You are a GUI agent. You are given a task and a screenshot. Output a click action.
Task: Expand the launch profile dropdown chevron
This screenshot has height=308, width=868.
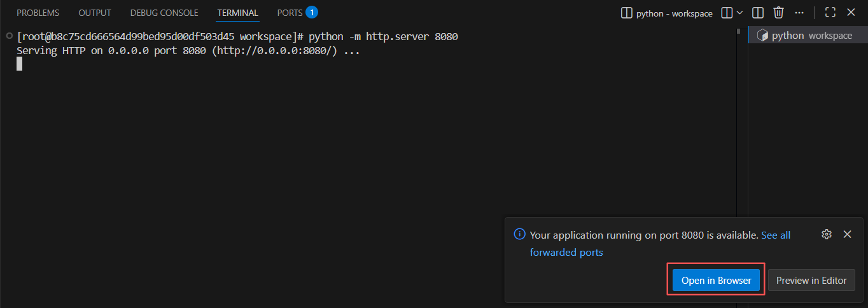point(739,13)
